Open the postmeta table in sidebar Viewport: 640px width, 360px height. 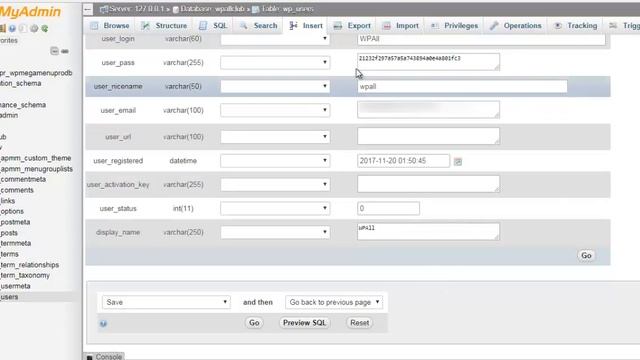coord(16,222)
